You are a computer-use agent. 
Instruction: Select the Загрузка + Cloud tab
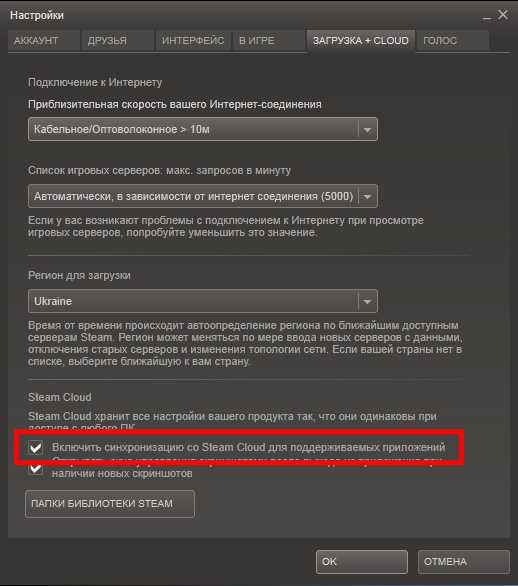pos(361,40)
